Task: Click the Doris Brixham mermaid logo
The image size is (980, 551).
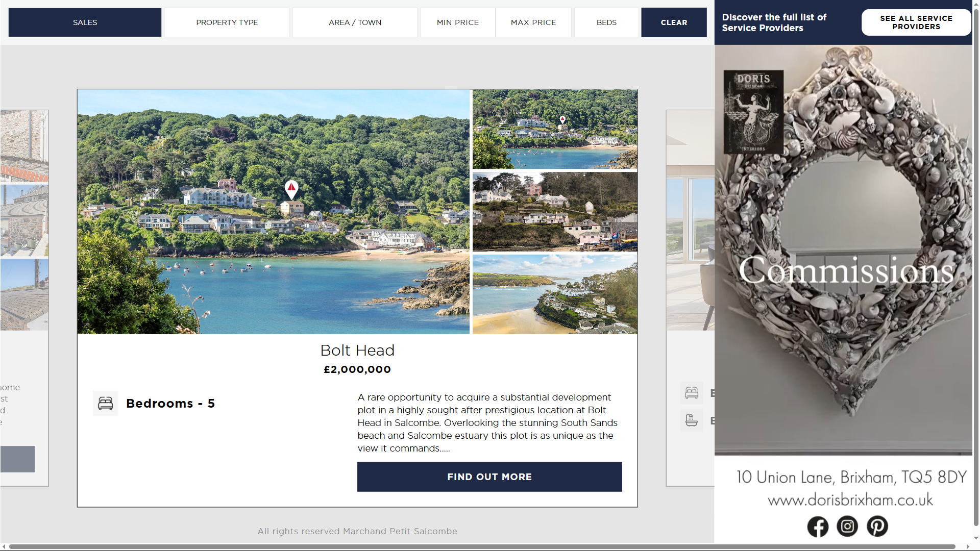Action: (753, 112)
